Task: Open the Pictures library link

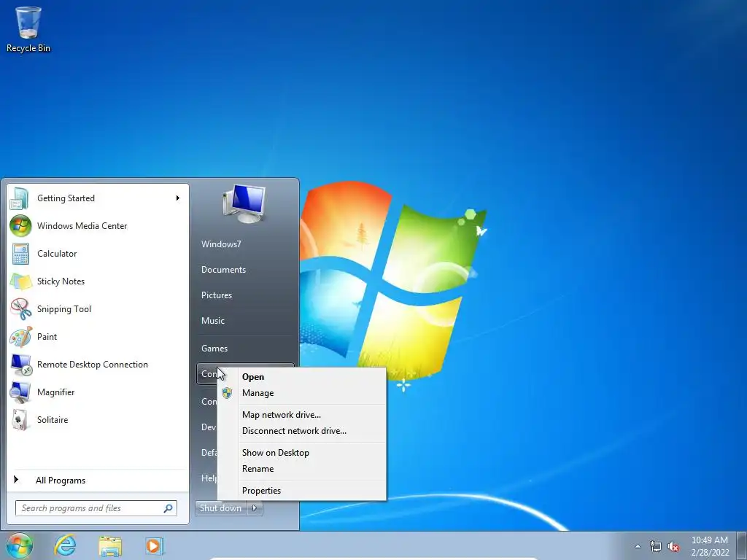Action: [x=216, y=295]
